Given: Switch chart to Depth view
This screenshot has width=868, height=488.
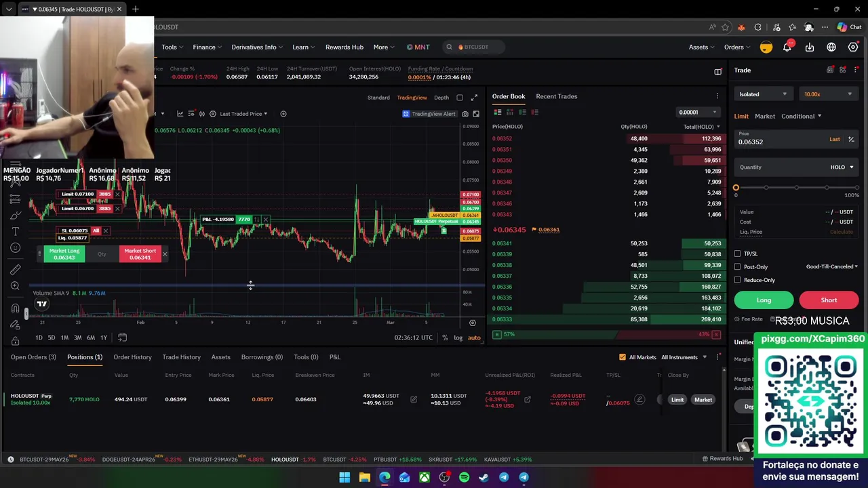Looking at the screenshot, I should (441, 98).
